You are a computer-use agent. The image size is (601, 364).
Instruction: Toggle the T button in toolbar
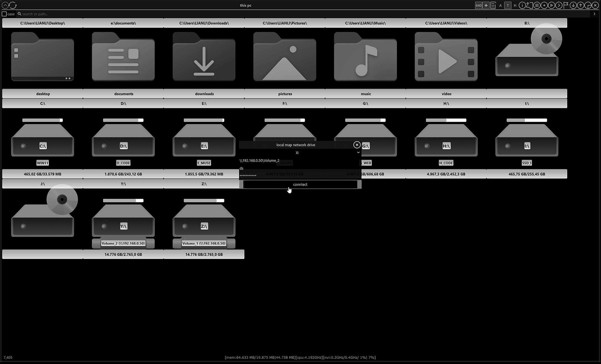[508, 5]
